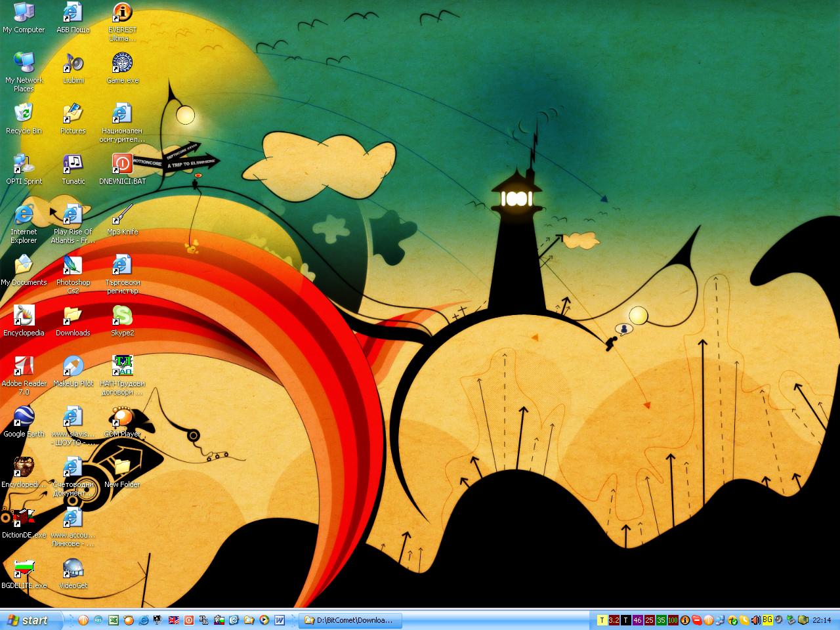Click the network computers tray icon

point(720,619)
